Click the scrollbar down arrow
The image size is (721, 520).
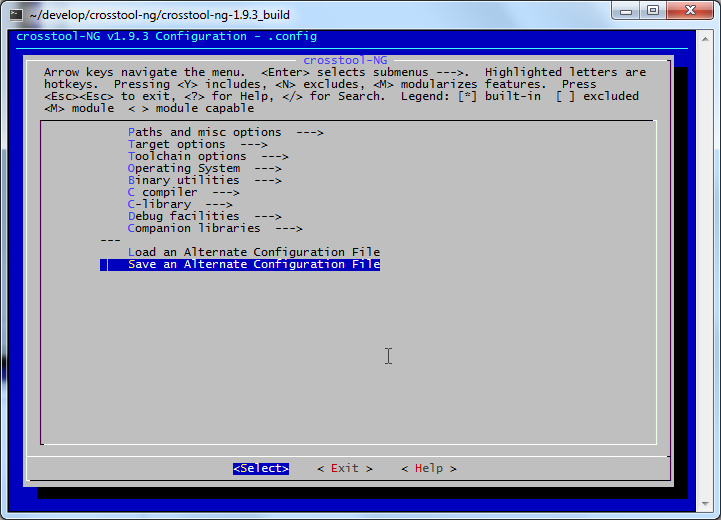[x=705, y=504]
